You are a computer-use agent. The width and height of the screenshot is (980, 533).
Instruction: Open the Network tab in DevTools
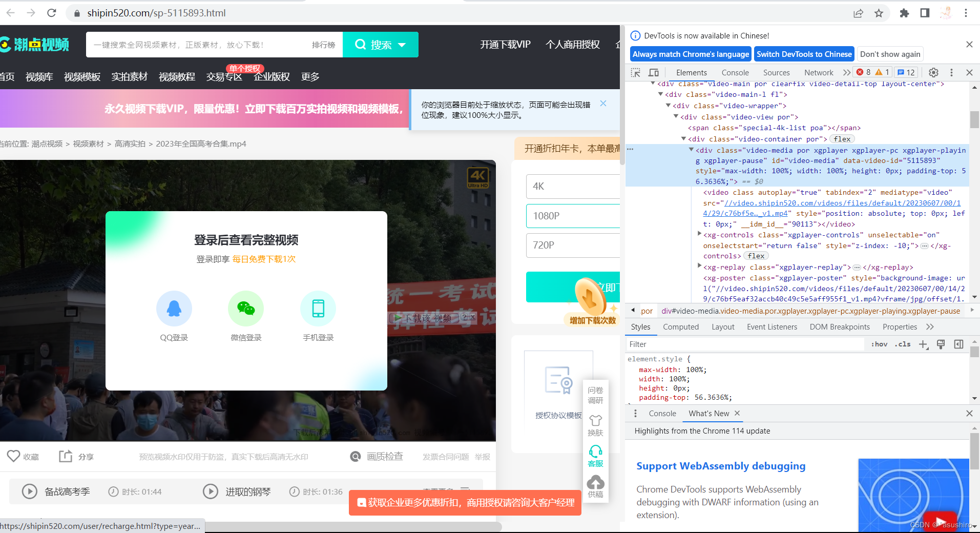tap(819, 73)
